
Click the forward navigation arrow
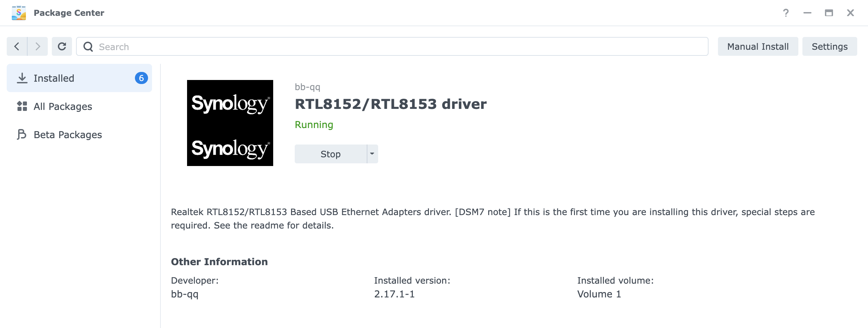point(37,46)
